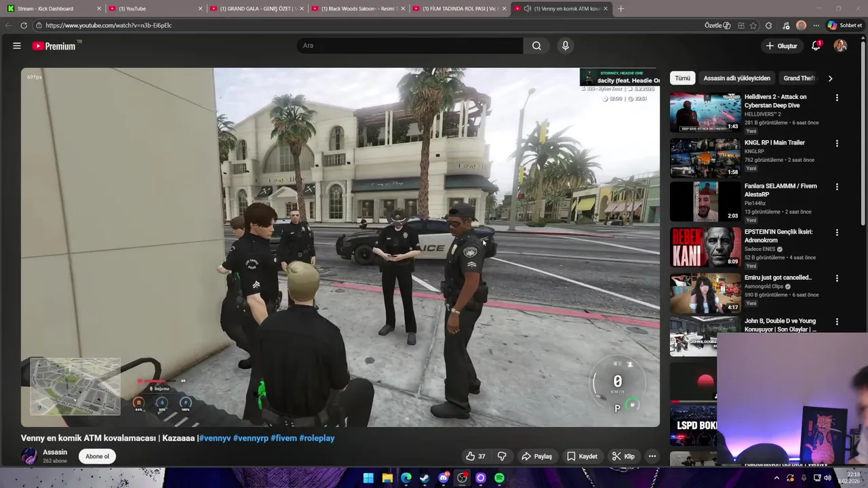868x488 pixels.
Task: Click the Paylaş share button
Action: click(536, 456)
